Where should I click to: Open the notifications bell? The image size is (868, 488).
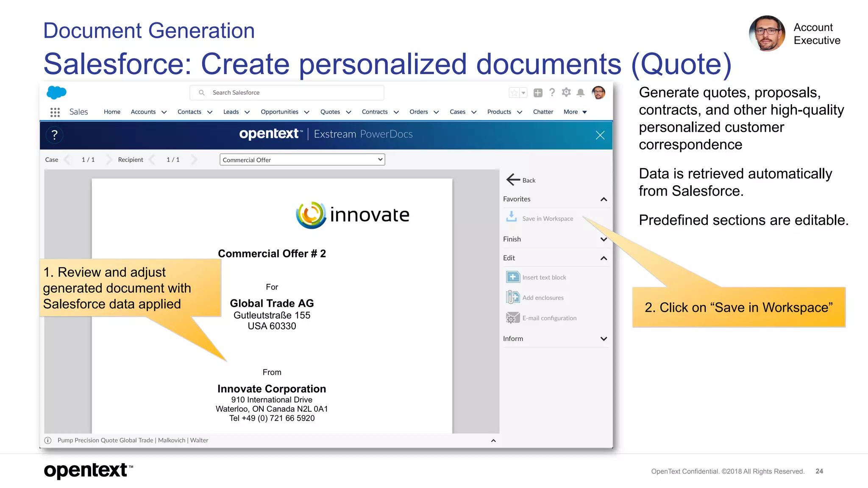[581, 92]
